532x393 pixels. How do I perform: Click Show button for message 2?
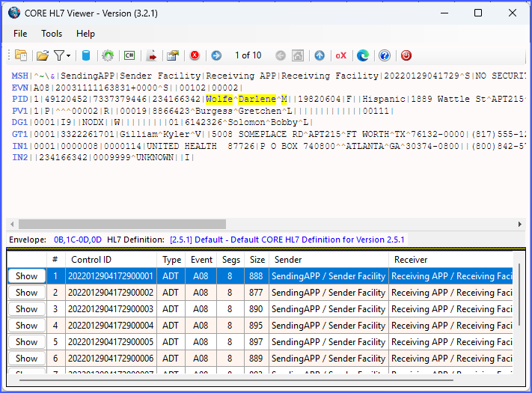pyautogui.click(x=26, y=293)
